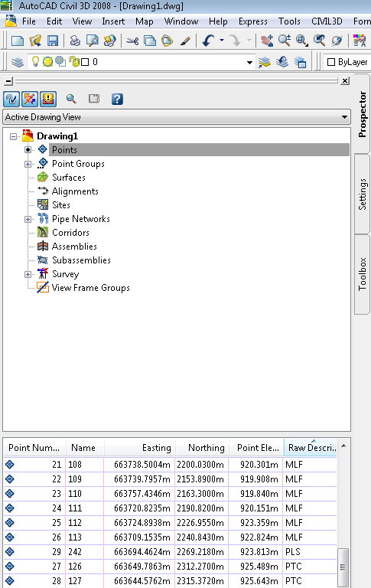Click the Redo arrow icon

tap(236, 41)
